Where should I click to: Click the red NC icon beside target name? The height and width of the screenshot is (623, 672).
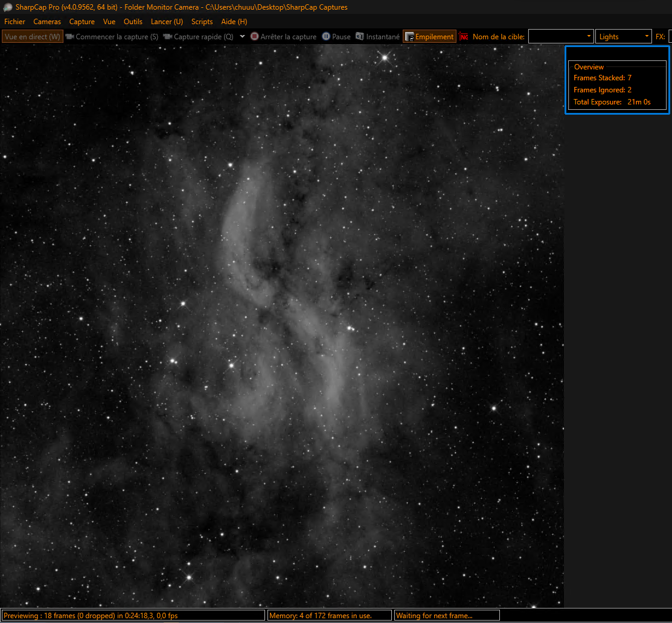463,37
